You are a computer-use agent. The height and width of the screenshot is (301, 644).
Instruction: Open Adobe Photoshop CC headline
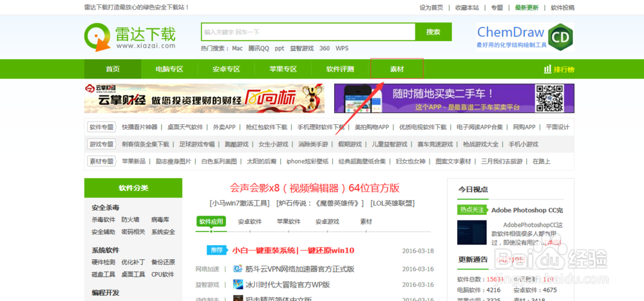tap(527, 210)
